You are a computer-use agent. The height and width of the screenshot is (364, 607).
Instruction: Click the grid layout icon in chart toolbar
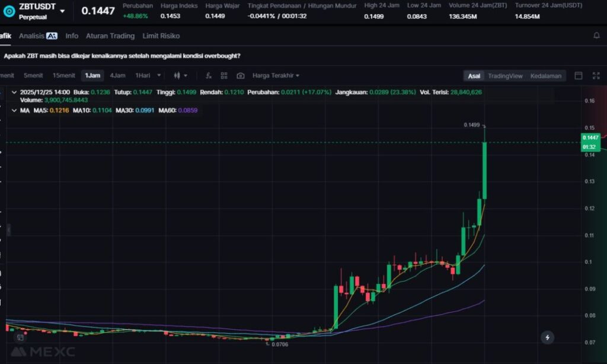click(224, 76)
